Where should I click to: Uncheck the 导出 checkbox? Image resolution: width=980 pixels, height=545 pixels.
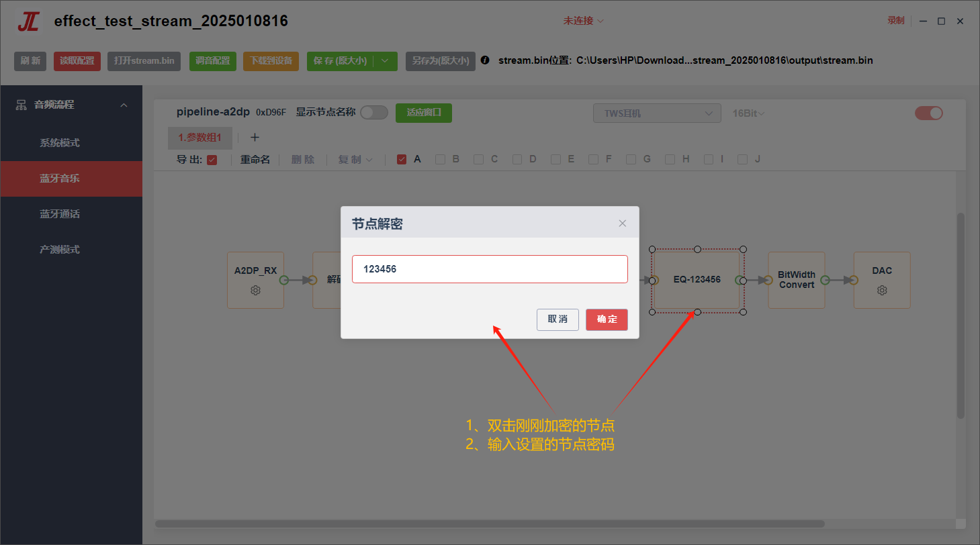pyautogui.click(x=212, y=160)
